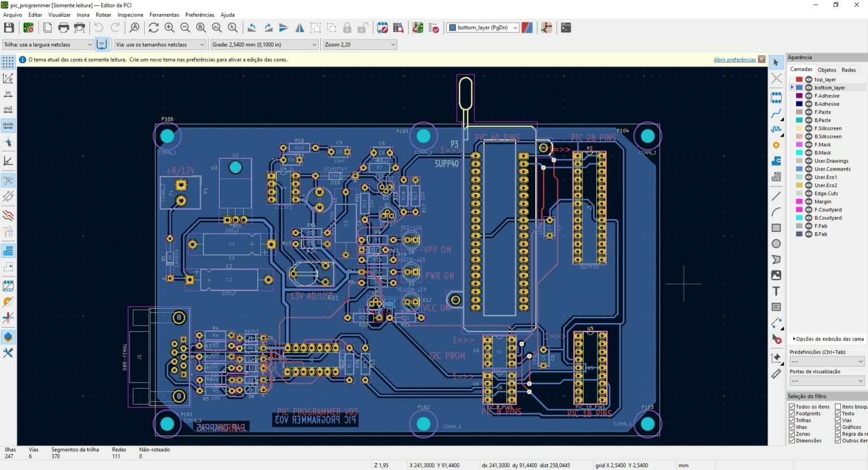Click the Abrir preferências link
This screenshot has width=868, height=470.
click(736, 59)
